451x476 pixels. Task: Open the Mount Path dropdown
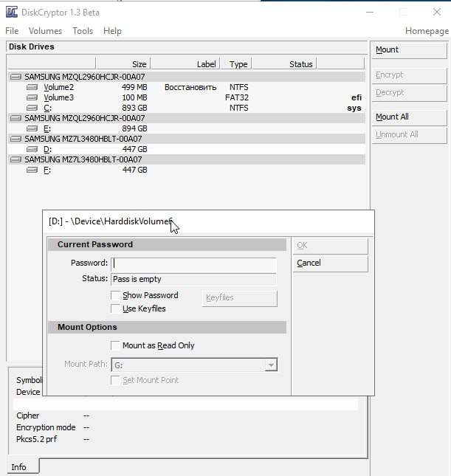tap(271, 365)
